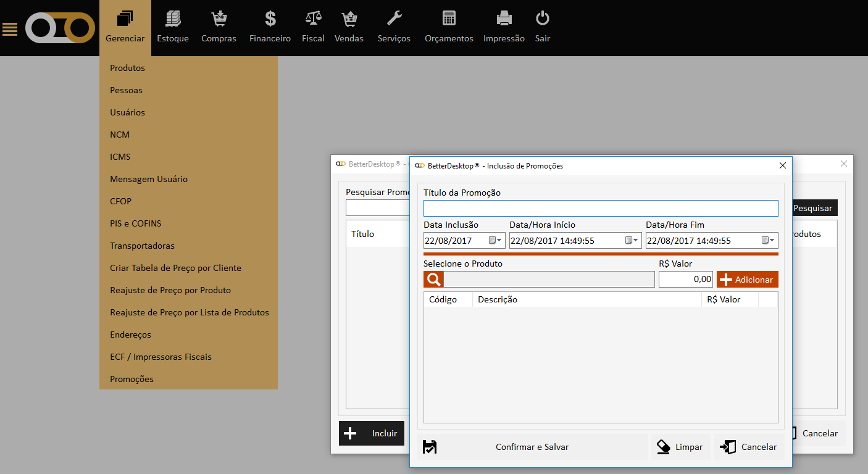The width and height of the screenshot is (868, 474).
Task: Click the R$ Valor input field
Action: 685,280
